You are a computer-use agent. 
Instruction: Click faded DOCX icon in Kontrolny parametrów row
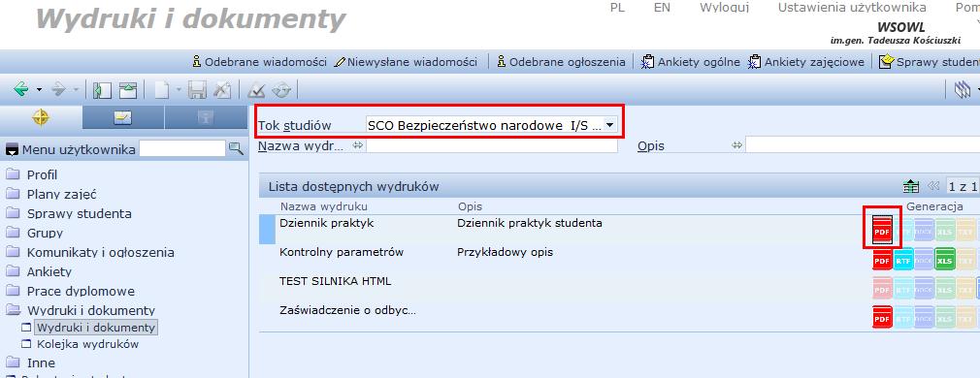[924, 260]
